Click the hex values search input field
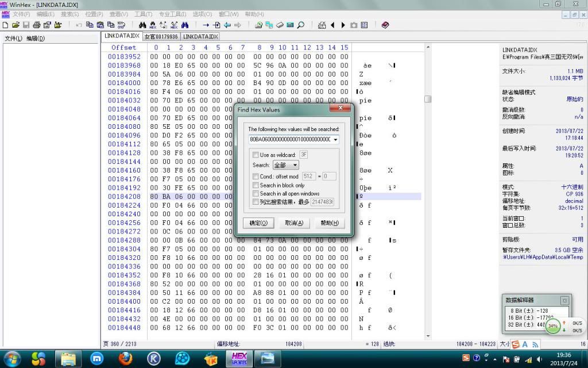This screenshot has width=588, height=368. coord(290,139)
